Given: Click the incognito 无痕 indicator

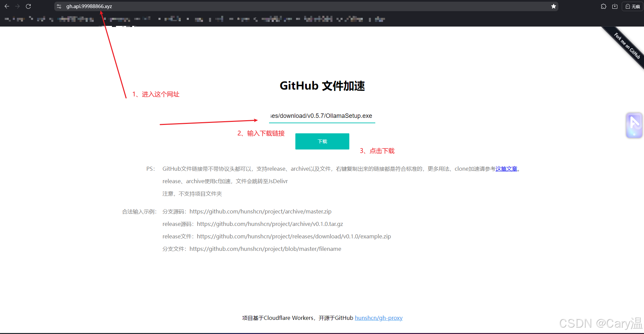Looking at the screenshot, I should pyautogui.click(x=633, y=6).
